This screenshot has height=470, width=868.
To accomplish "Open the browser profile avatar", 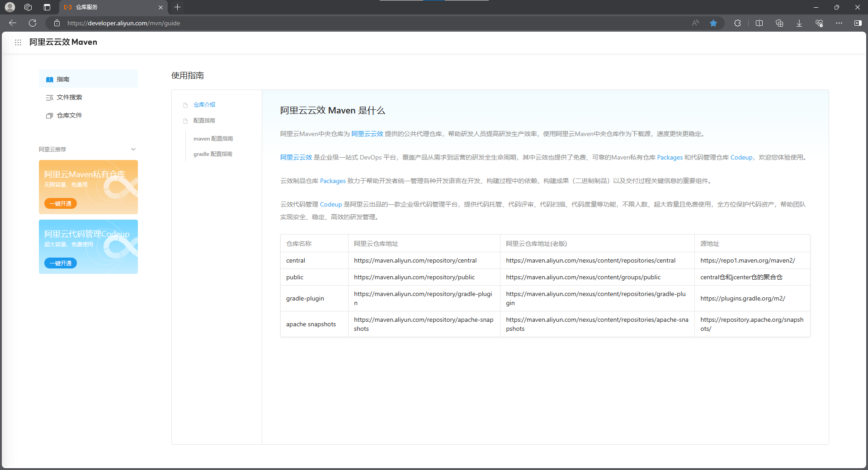I will click(x=10, y=7).
